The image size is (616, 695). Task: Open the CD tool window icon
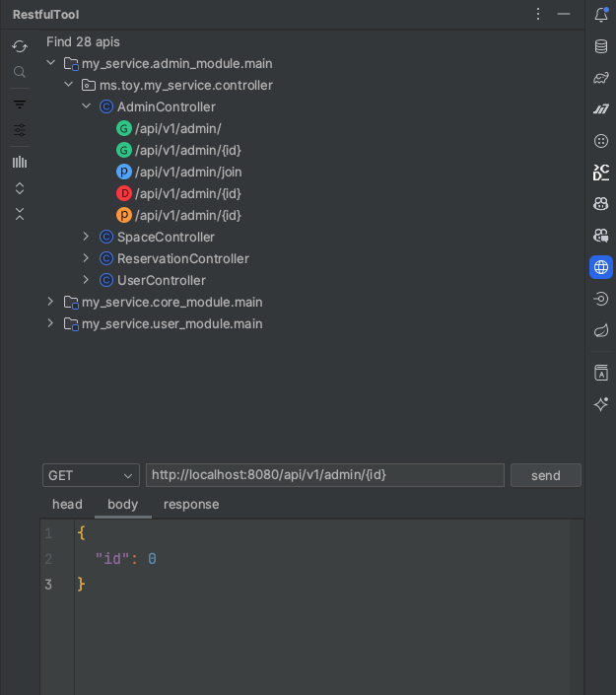[x=601, y=172]
